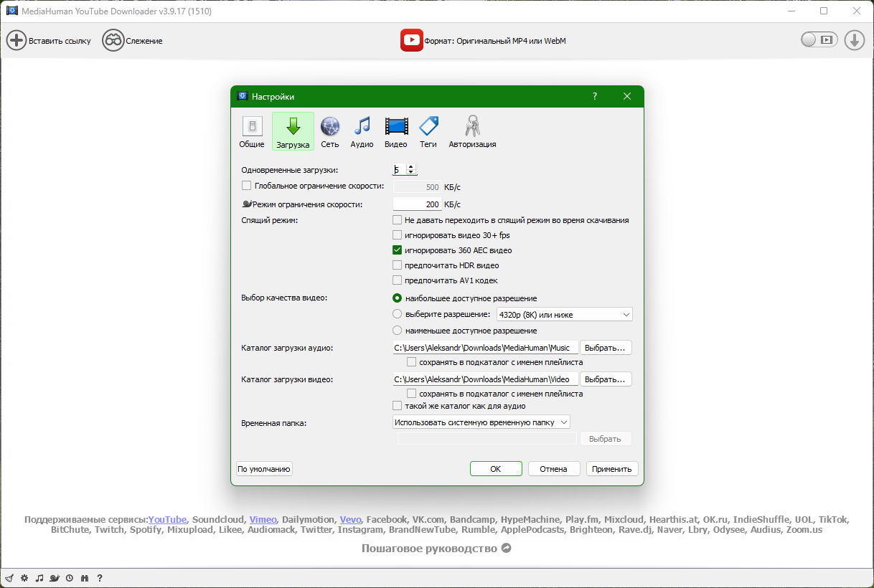Image resolution: width=874 pixels, height=588 pixels.
Task: Select наименьшее доступное разрешение radio option
Action: tap(398, 331)
